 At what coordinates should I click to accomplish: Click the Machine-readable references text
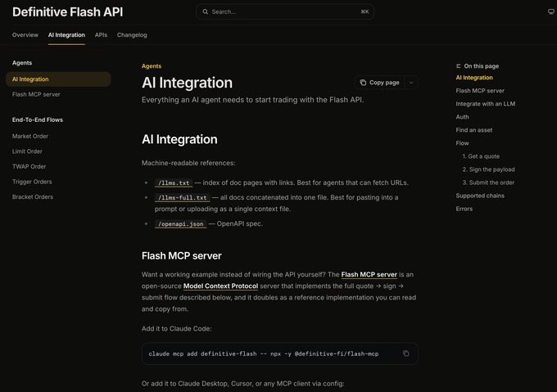(x=188, y=163)
